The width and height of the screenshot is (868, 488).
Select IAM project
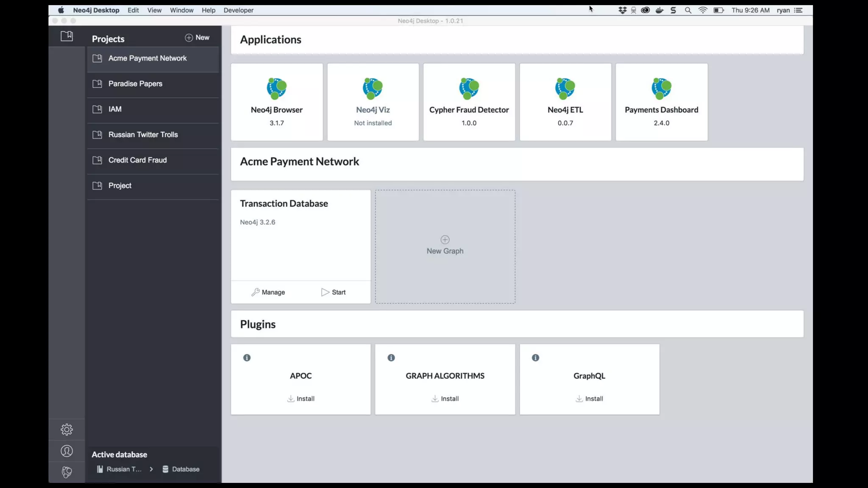153,109
